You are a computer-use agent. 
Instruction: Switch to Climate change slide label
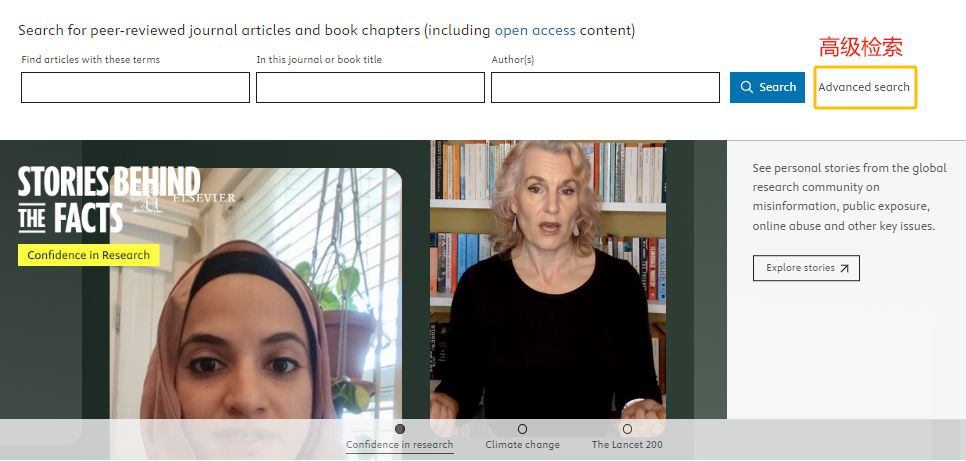(x=522, y=444)
